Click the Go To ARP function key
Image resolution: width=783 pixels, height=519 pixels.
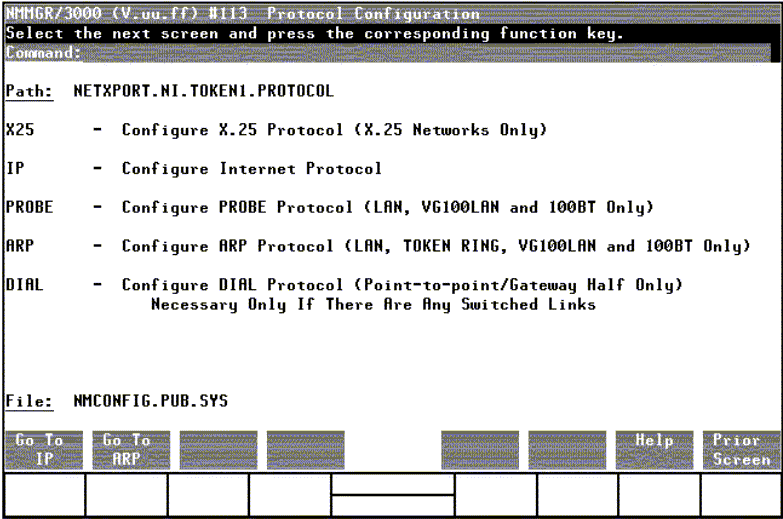coord(131,450)
